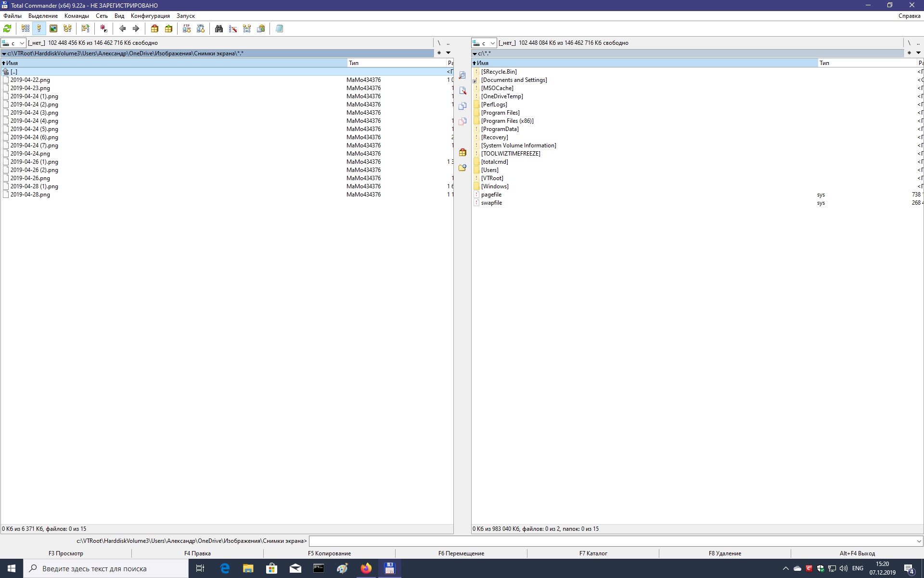This screenshot has width=924, height=578.
Task: Click the Pack files toolbar icon
Action: pos(154,29)
